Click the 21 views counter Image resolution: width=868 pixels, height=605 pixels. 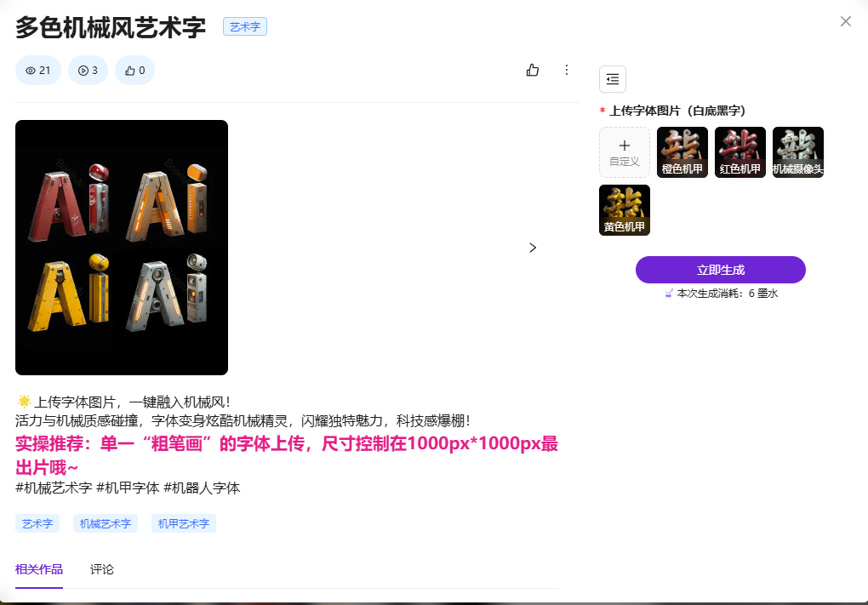[38, 71]
